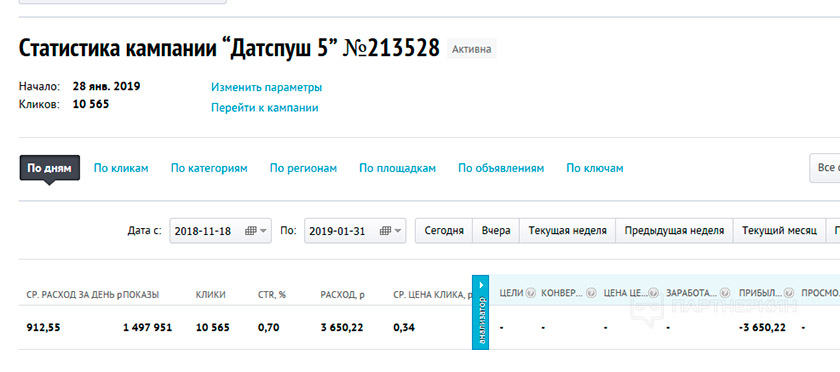Screen dimensions: 840x372
Task: Open the 'По регионам' tab
Action: (x=303, y=168)
